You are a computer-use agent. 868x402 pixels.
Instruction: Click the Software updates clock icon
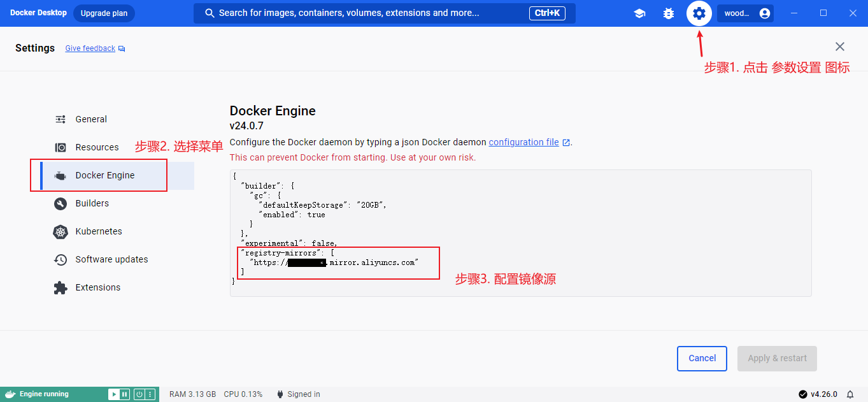(60, 260)
